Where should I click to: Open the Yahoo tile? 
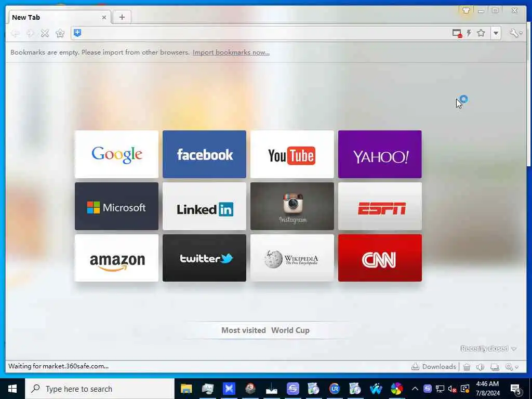click(x=380, y=154)
